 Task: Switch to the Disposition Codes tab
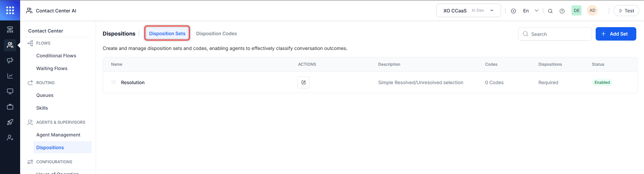click(216, 34)
